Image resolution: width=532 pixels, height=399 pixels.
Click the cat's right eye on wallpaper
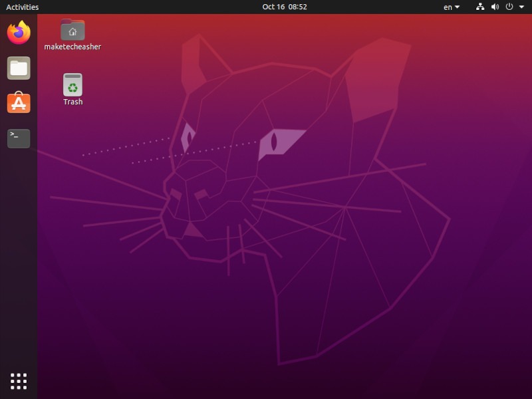[274, 142]
